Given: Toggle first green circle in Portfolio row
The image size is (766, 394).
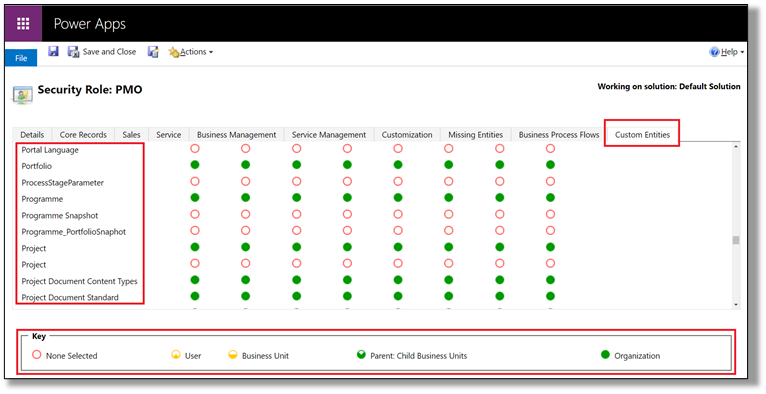Looking at the screenshot, I should tap(195, 165).
